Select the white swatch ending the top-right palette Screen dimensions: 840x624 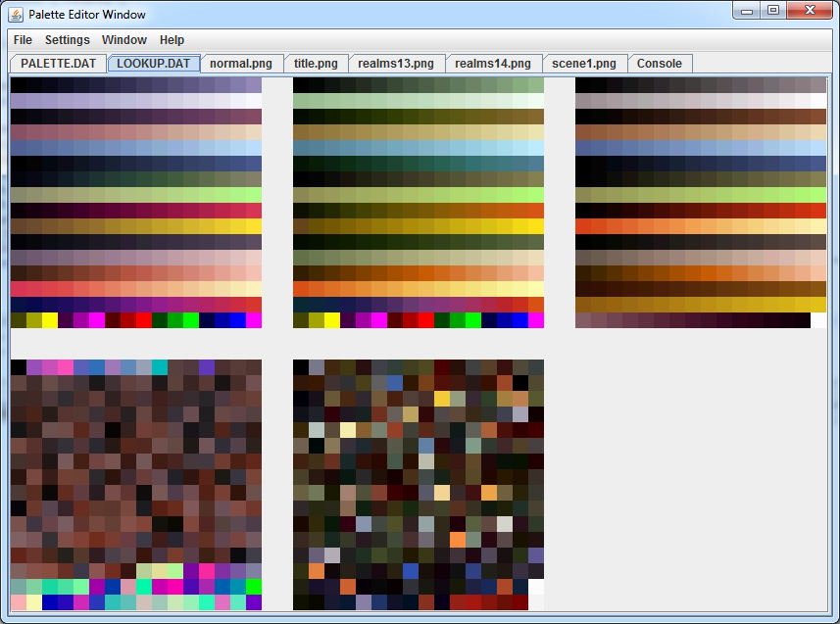[x=818, y=320]
